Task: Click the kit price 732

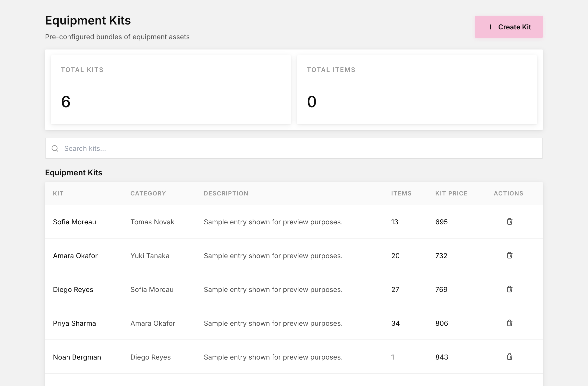Action: [441, 256]
